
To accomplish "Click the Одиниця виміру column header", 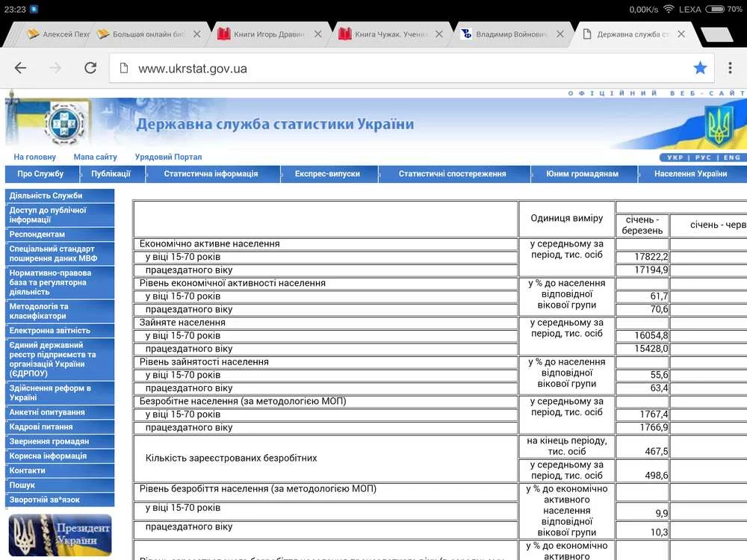I will (x=566, y=218).
